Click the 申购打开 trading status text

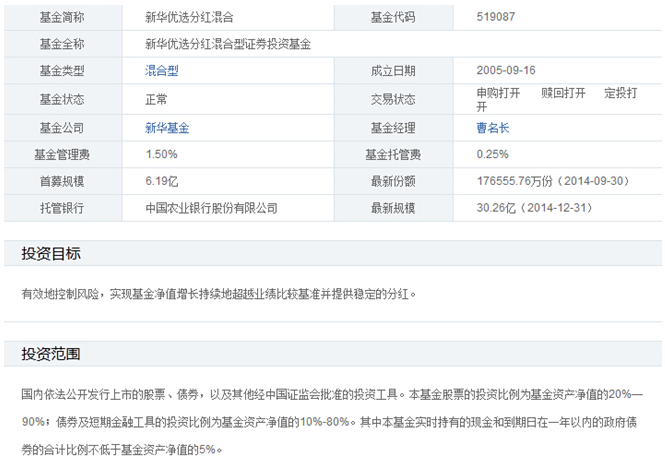(498, 93)
